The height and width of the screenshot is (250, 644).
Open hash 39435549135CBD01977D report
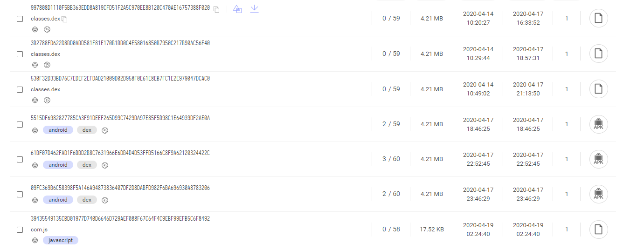coord(120,218)
